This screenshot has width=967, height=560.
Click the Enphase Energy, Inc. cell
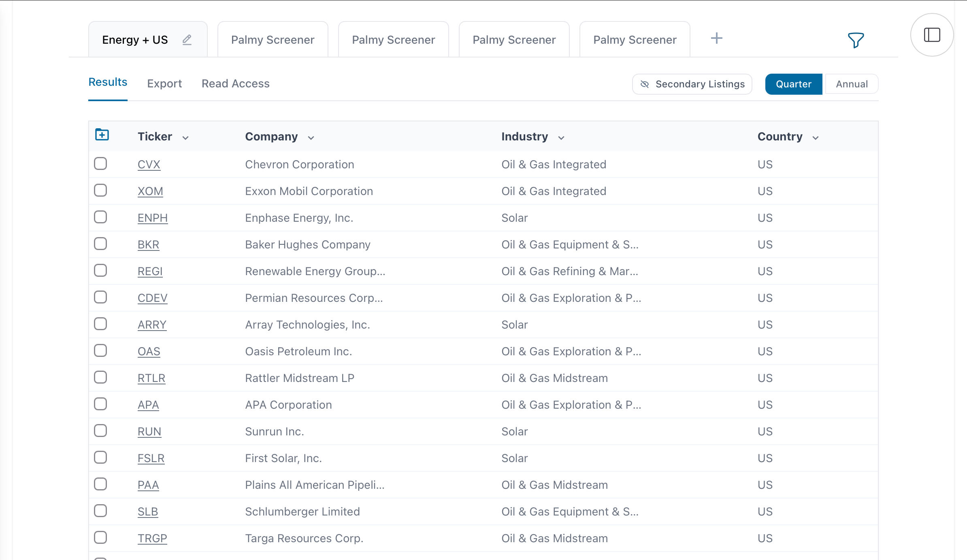(299, 218)
